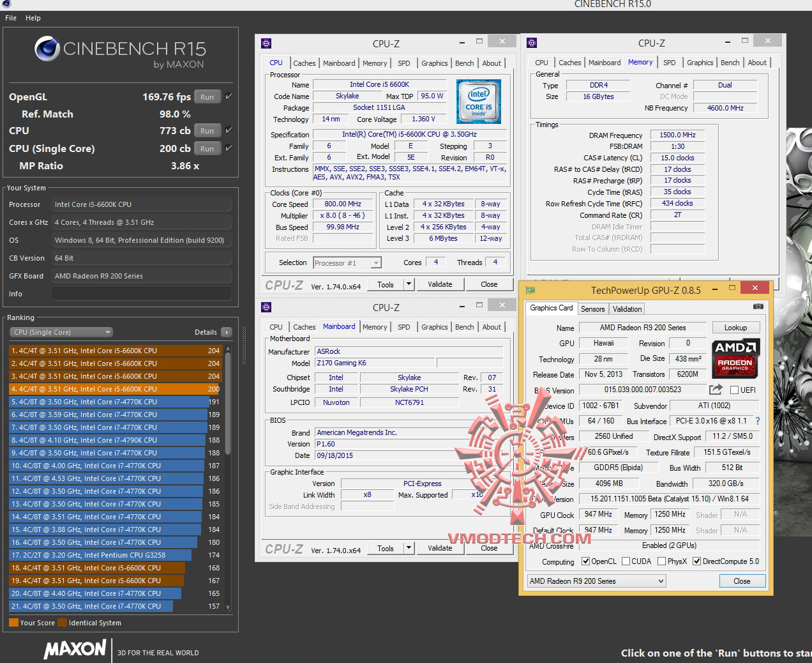Toggle the DirectCompute 5.0 checkbox
The image size is (812, 663).
point(697,561)
